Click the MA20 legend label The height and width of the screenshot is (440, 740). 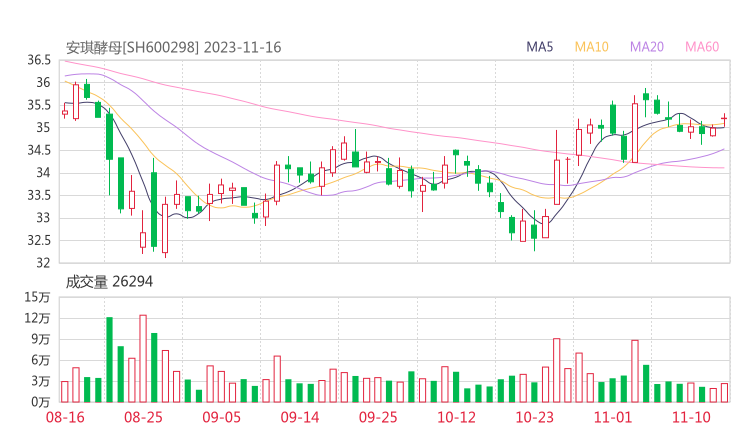point(647,47)
